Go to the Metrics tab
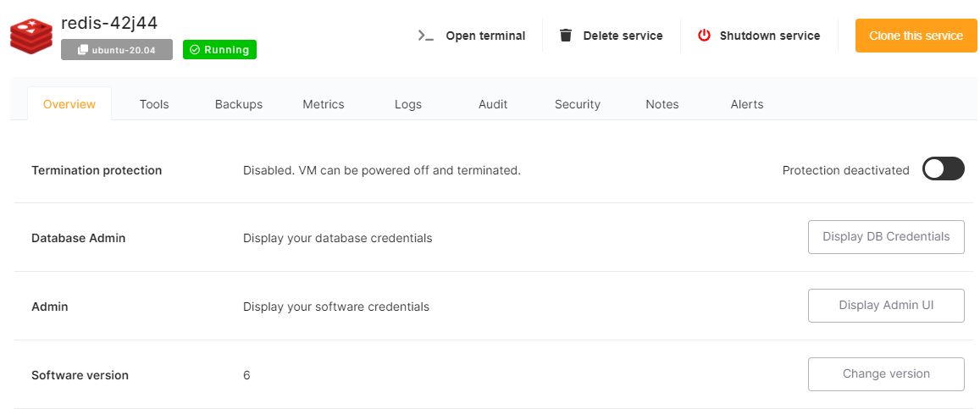 tap(324, 104)
